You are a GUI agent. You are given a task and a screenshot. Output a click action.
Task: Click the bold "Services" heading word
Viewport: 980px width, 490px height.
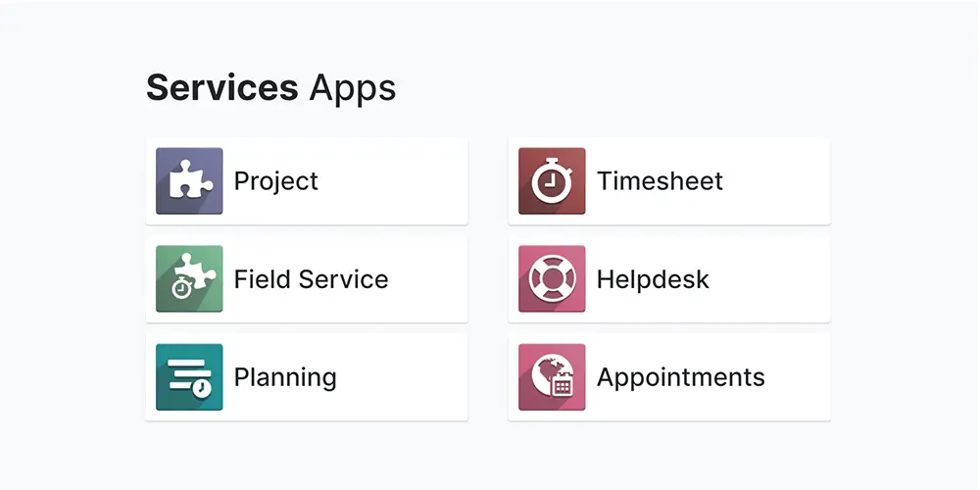pos(222,88)
